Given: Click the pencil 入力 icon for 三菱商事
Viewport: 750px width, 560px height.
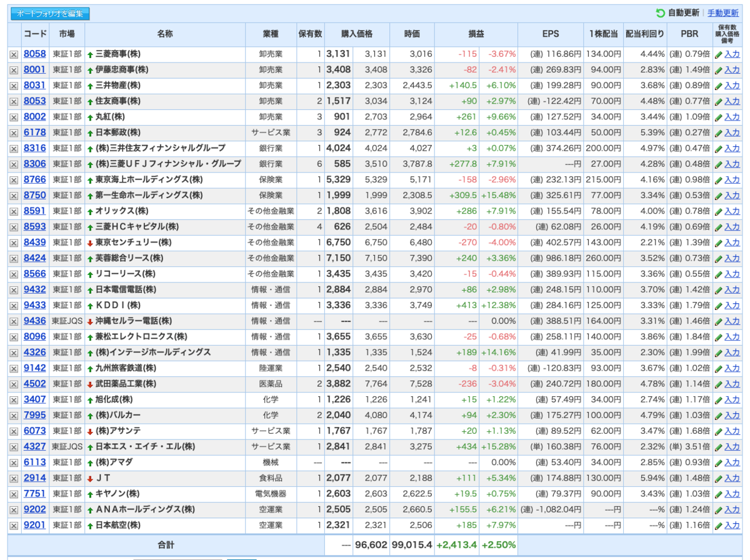Looking at the screenshot, I should (x=719, y=54).
